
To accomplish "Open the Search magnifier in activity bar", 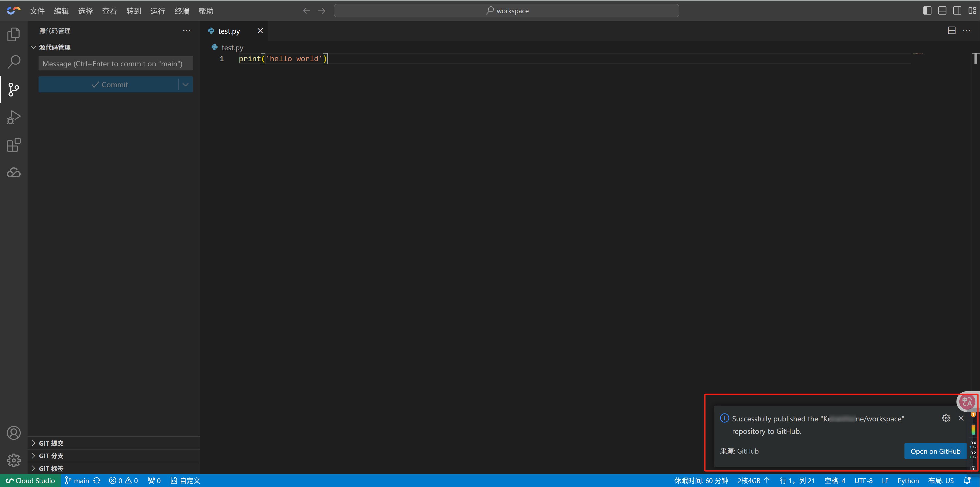I will [14, 62].
